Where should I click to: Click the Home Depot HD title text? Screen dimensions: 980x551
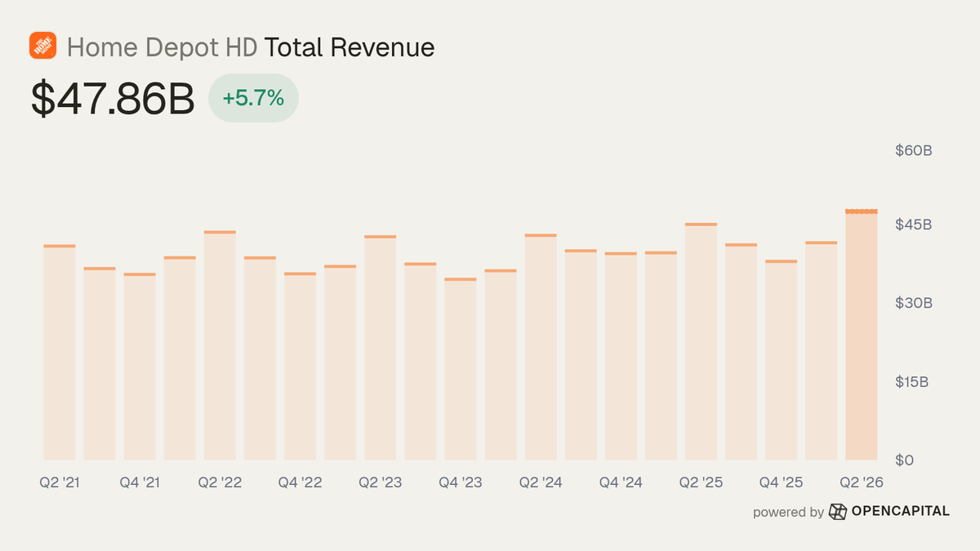coord(163,47)
